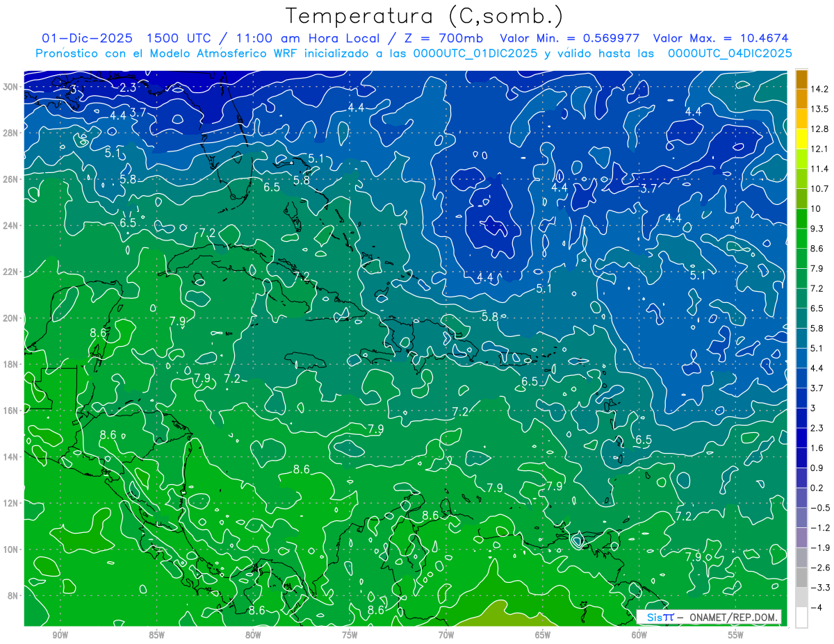Click legend value "10.7"
834x644 pixels.
(820, 189)
